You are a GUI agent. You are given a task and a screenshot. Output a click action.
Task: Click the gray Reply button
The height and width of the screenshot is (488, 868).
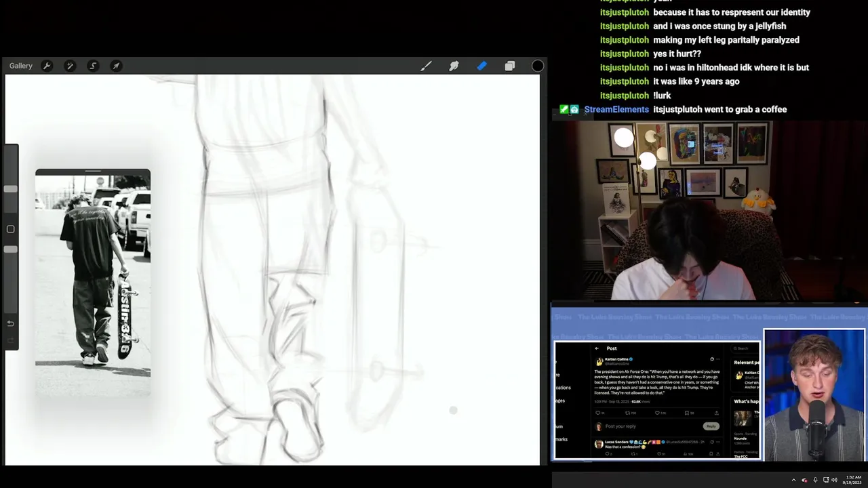coord(711,426)
